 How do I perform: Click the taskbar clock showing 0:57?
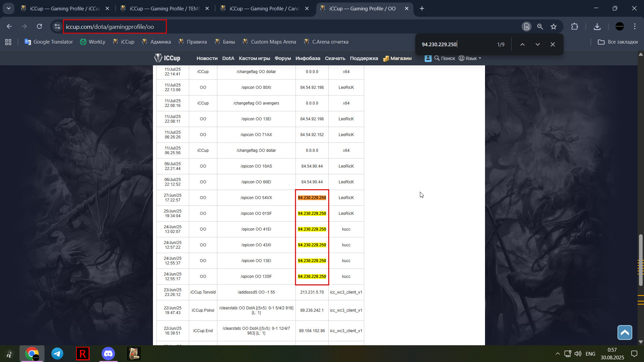point(612,350)
